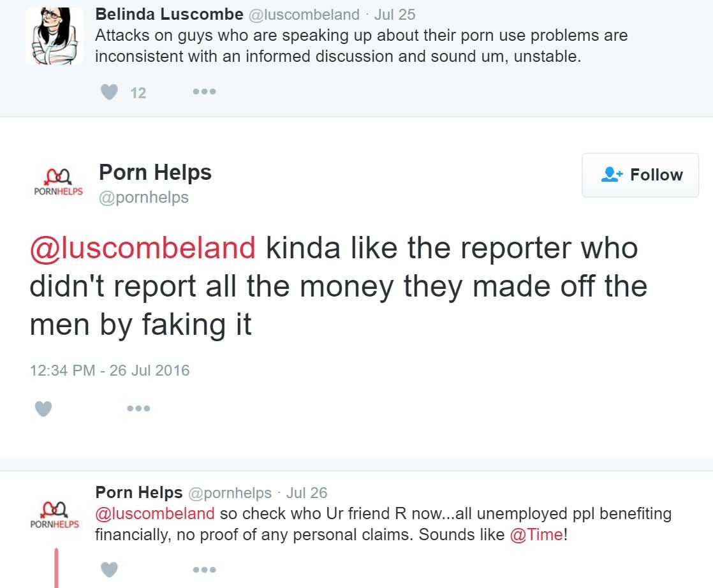Click the Porn Helps avatar in the reply
The height and width of the screenshot is (588, 713).
point(56,514)
